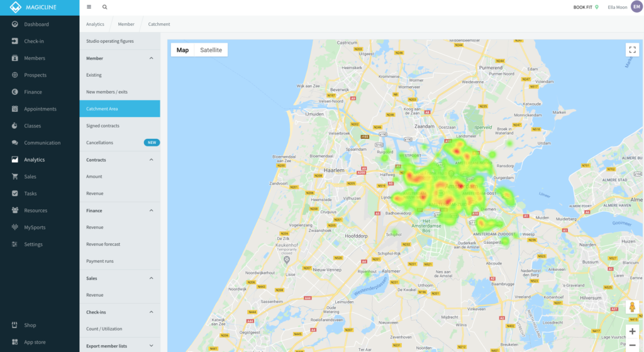Click the Finance euro icon
644x352 pixels.
click(14, 92)
